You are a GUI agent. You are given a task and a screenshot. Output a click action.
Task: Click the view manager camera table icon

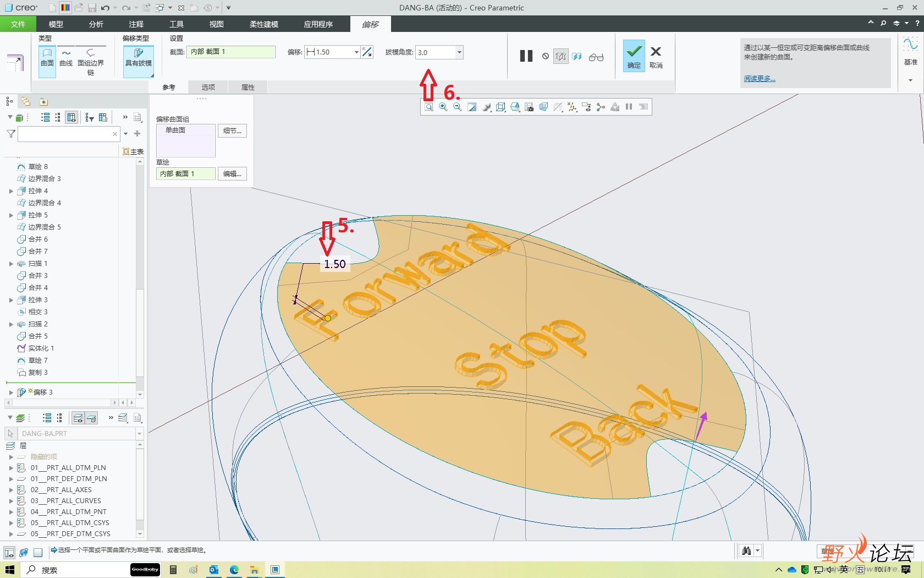click(x=529, y=107)
